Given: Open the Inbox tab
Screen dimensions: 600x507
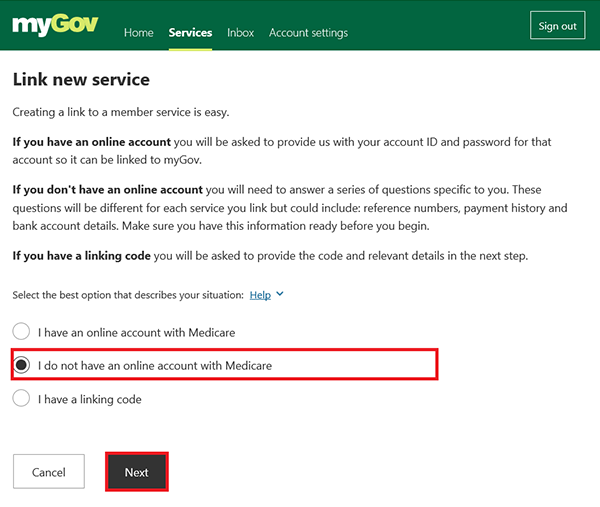Looking at the screenshot, I should click(240, 33).
